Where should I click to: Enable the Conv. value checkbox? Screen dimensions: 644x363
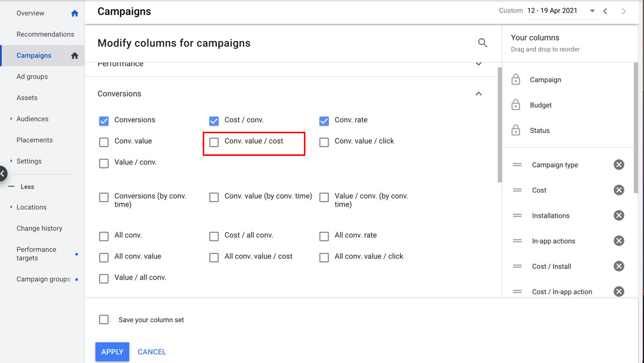pos(104,142)
